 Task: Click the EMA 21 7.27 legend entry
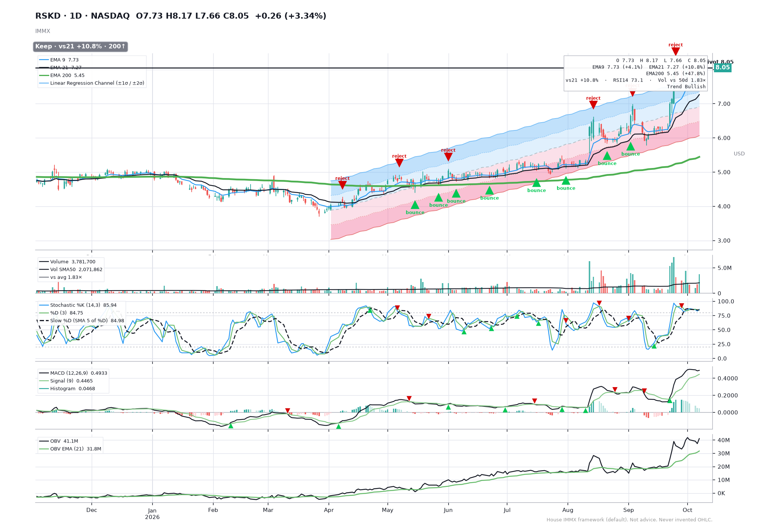[x=60, y=67]
